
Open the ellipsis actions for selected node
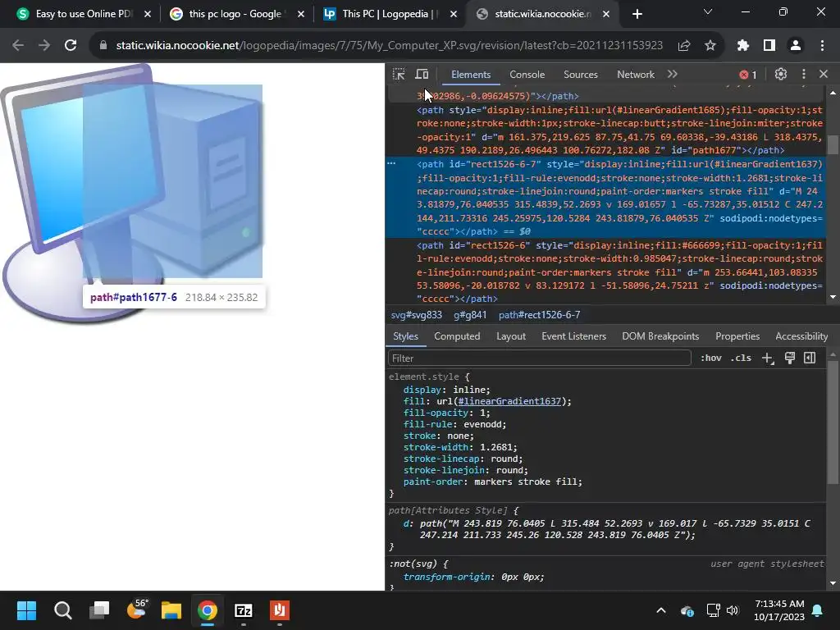tap(391, 163)
